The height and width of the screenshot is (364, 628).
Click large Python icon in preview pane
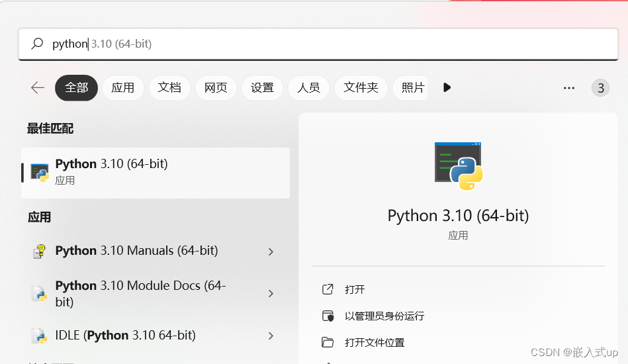click(x=459, y=165)
